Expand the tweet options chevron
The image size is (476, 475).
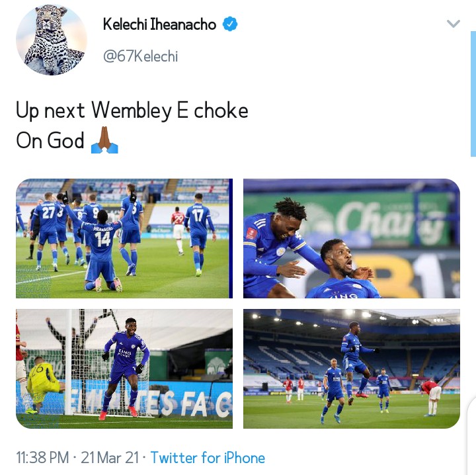pos(454,23)
